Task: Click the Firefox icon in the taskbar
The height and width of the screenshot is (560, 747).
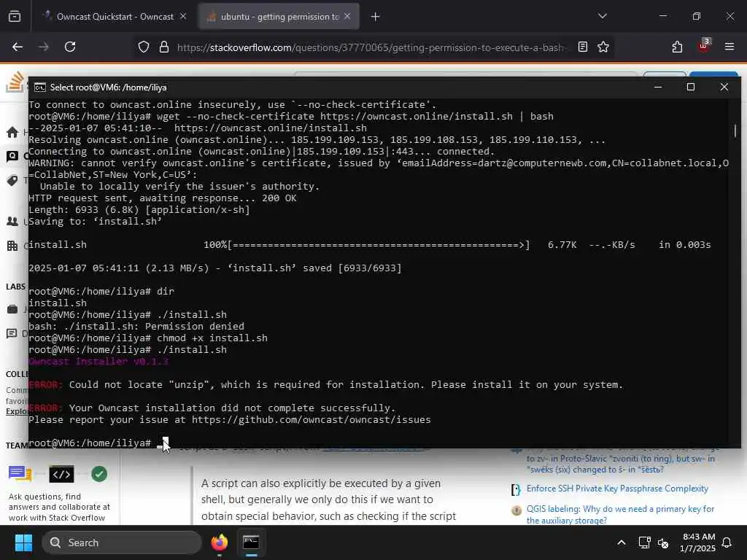Action: coord(220,542)
